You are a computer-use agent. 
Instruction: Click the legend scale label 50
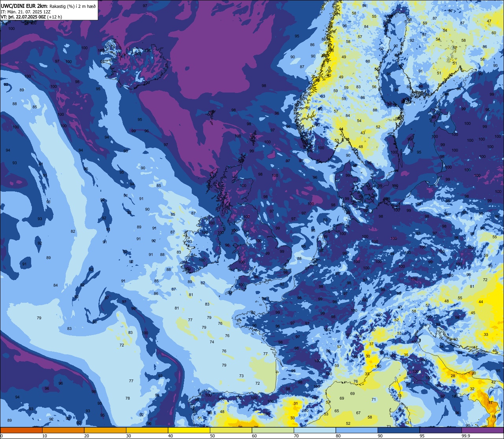212,436
